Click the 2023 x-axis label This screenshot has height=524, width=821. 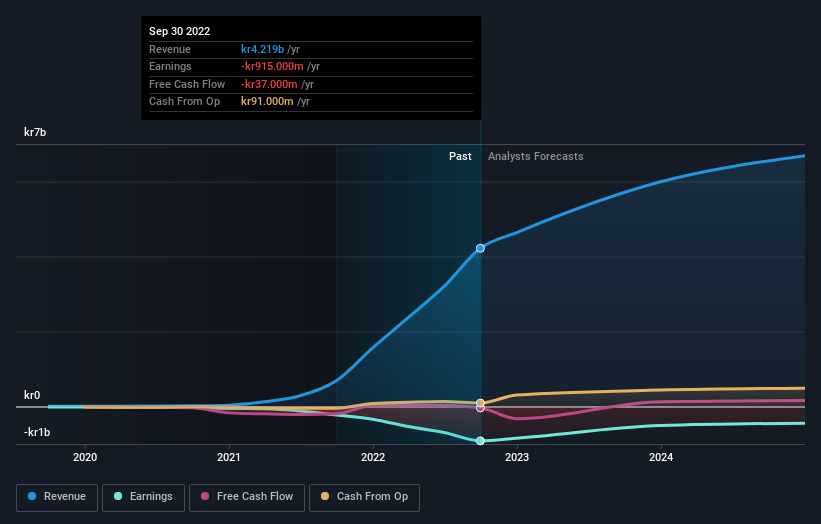point(517,457)
